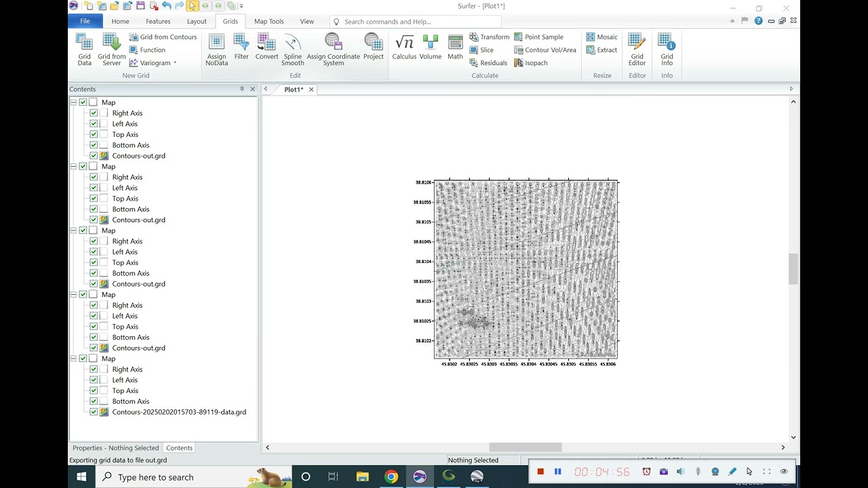Image resolution: width=868 pixels, height=488 pixels.
Task: Collapse the fifth Map node
Action: [x=73, y=359]
